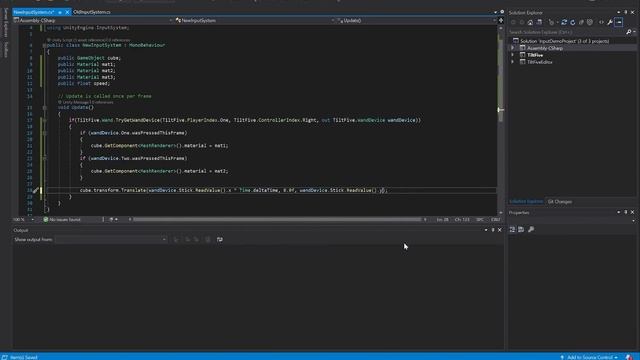Pin the NewInputSystem.cs tab
The height and width of the screenshot is (360, 640).
(60, 12)
